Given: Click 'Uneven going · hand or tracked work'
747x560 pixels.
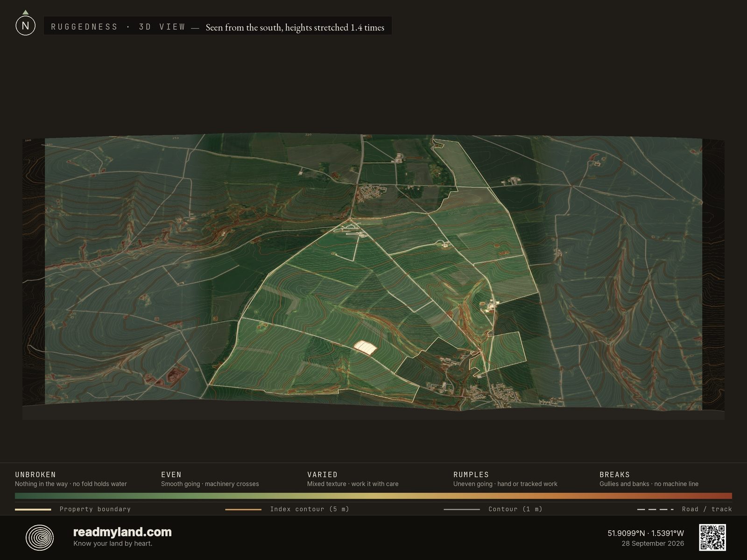Looking at the screenshot, I should tap(505, 484).
